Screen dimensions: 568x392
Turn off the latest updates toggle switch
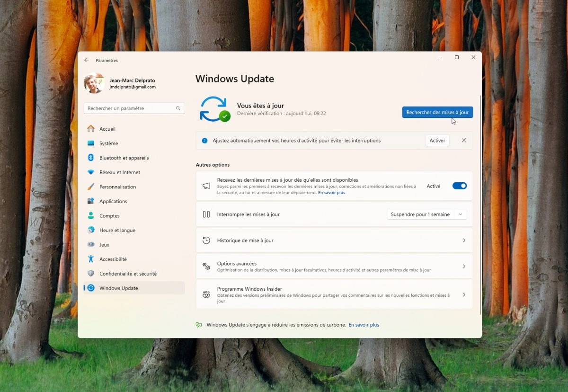tap(460, 186)
